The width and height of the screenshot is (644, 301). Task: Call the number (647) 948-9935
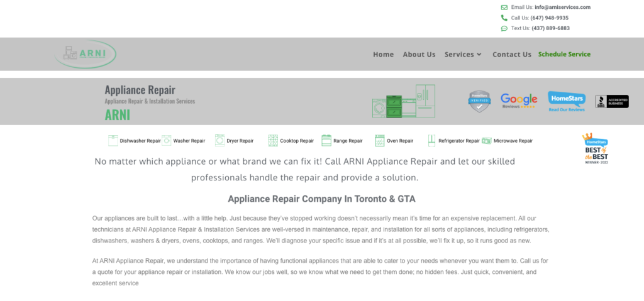pyautogui.click(x=549, y=18)
